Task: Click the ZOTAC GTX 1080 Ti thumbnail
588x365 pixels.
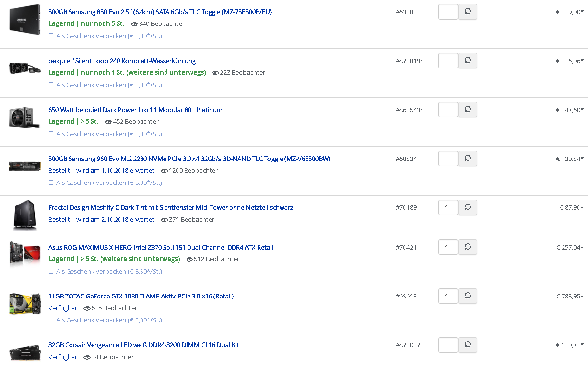Action: click(24, 303)
